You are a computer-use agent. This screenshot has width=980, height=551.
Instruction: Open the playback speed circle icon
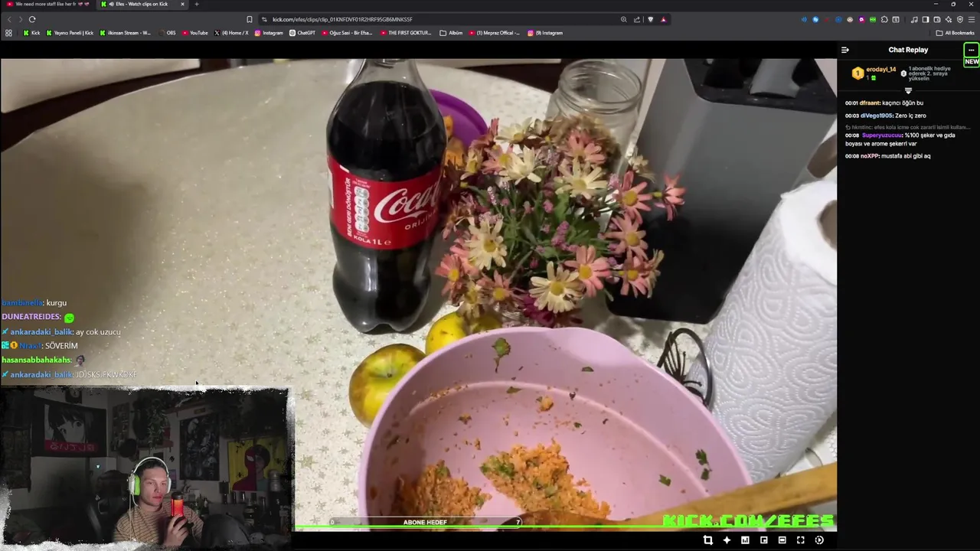coord(819,540)
